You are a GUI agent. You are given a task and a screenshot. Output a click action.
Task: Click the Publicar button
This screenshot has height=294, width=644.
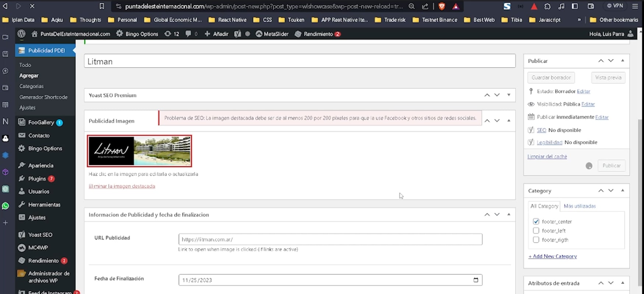(x=611, y=166)
